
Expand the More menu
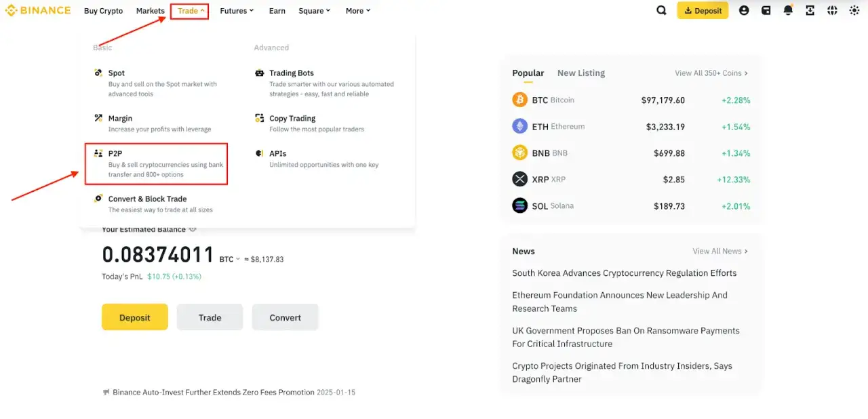point(357,10)
